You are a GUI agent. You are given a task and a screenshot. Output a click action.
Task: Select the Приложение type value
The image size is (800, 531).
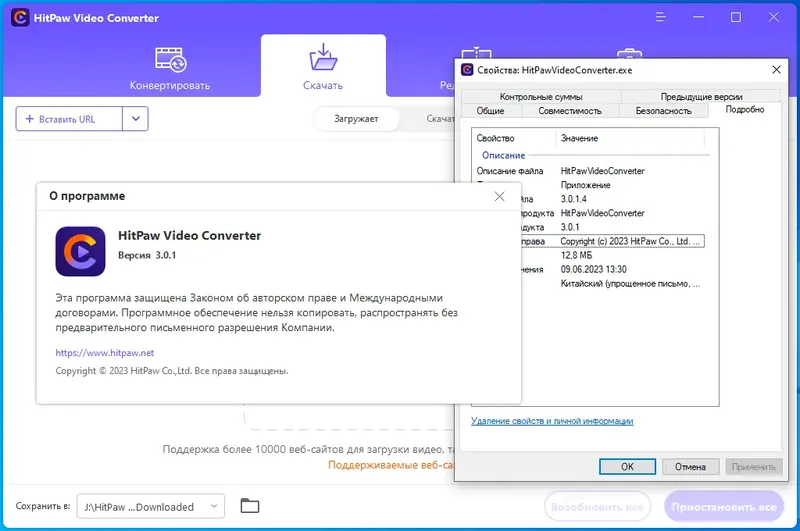tap(585, 185)
